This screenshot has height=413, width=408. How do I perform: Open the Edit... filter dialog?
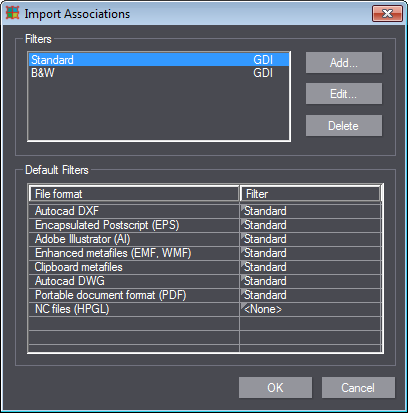coord(344,94)
